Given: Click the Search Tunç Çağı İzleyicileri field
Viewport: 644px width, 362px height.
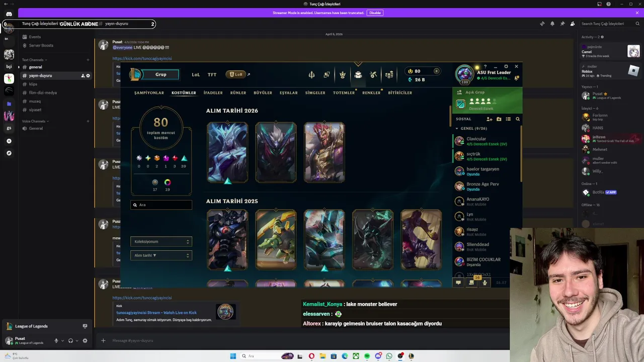Looking at the screenshot, I should tap(610, 24).
